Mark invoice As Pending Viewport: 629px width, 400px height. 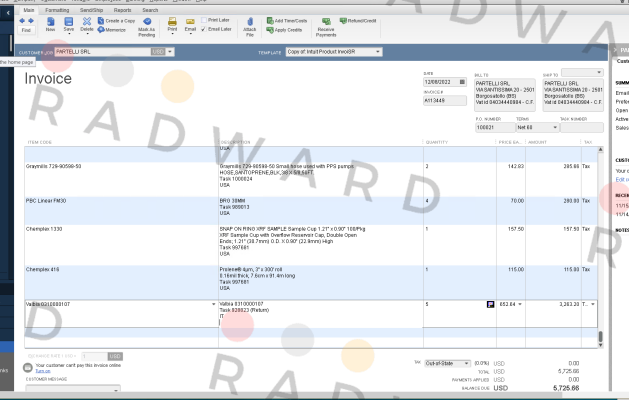(147, 27)
